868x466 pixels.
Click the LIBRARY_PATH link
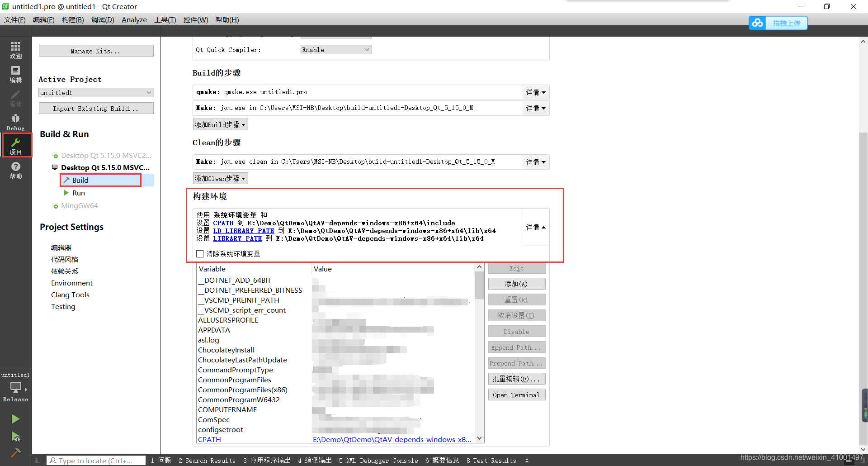pos(238,238)
